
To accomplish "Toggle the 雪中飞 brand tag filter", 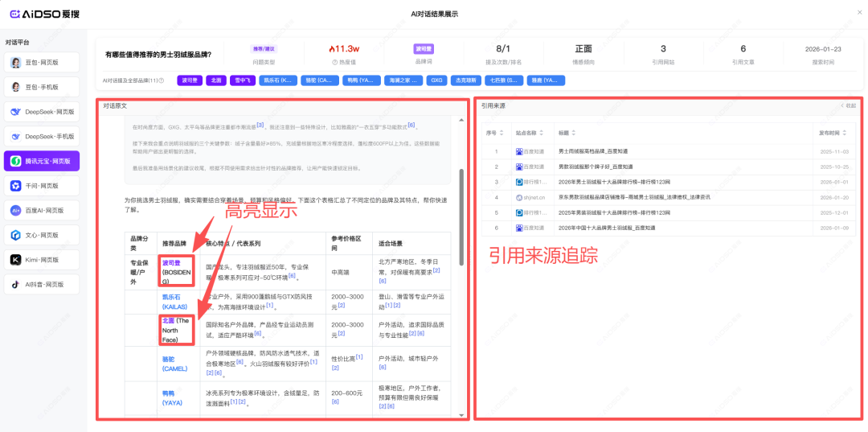I will click(x=241, y=80).
